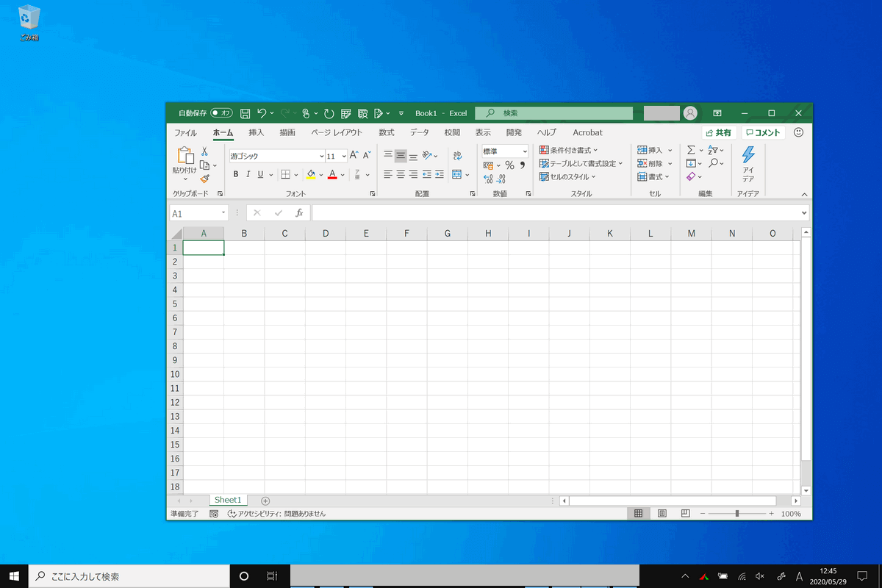Click the Sort and Filter icon
882x588 pixels.
point(712,150)
